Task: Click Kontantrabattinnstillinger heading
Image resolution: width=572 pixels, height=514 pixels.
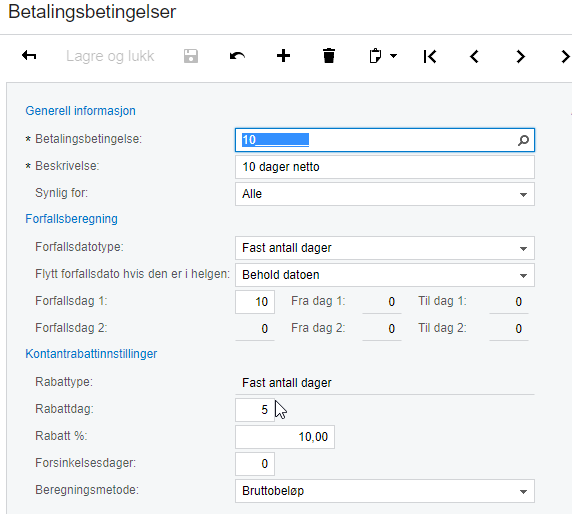Action: click(91, 354)
